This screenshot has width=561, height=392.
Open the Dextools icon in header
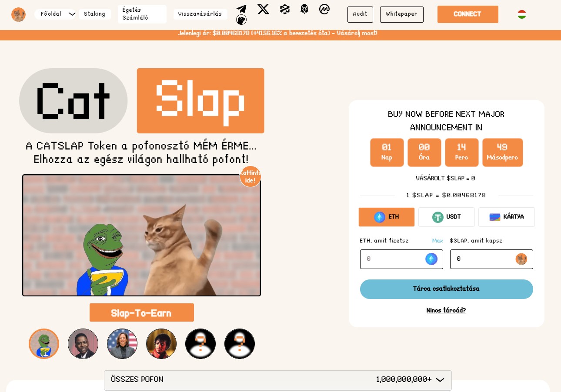[x=285, y=9]
